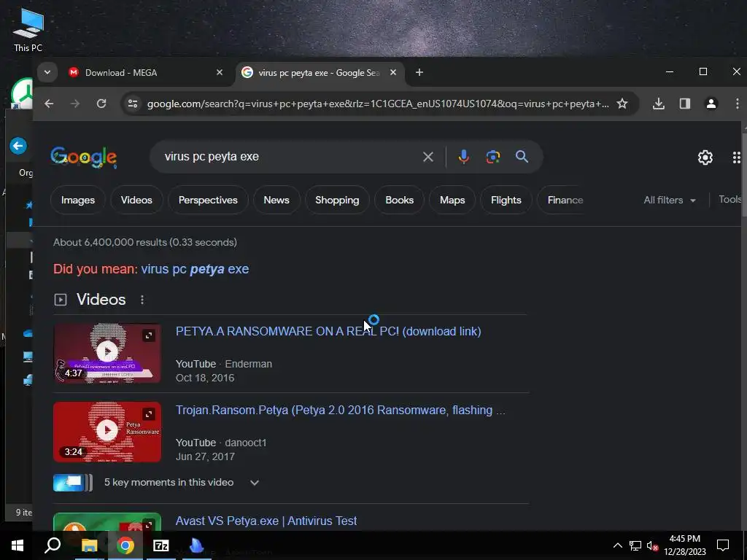Close the Google Search tab
The width and height of the screenshot is (747, 560).
pyautogui.click(x=393, y=72)
